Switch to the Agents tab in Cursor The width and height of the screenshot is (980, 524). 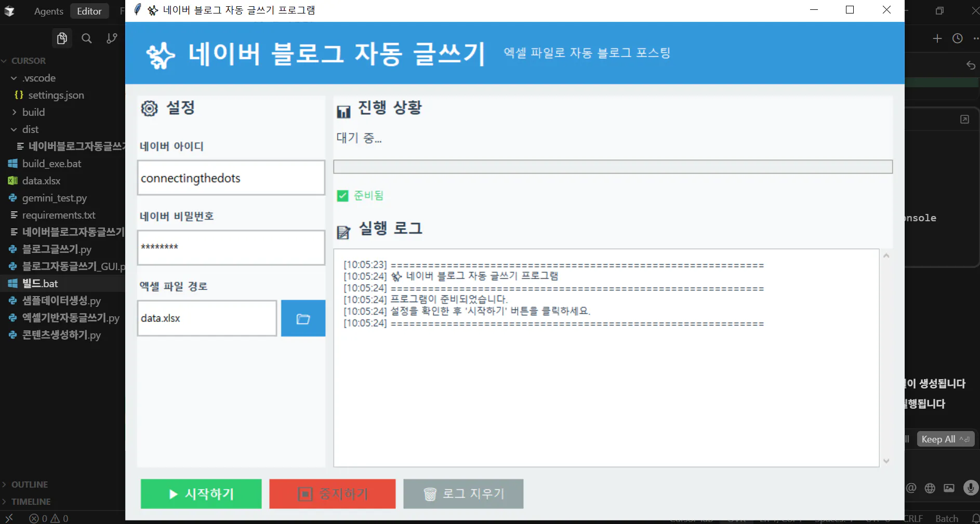click(49, 11)
